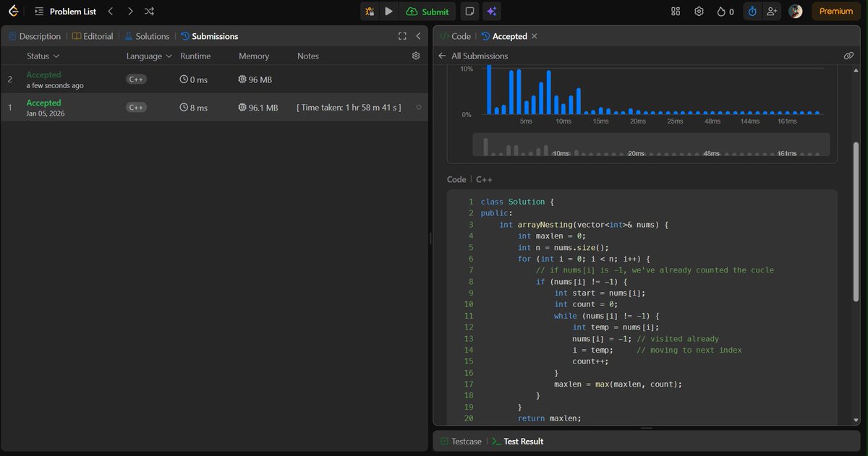868x456 pixels.
Task: Open the Status filter dropdown
Action: pos(43,56)
